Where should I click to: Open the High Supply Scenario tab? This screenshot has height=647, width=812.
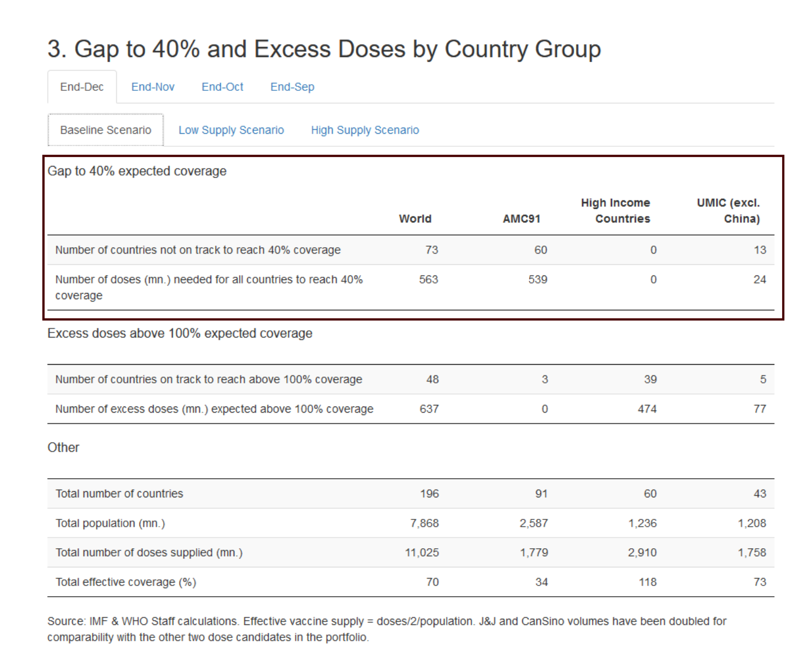click(365, 130)
